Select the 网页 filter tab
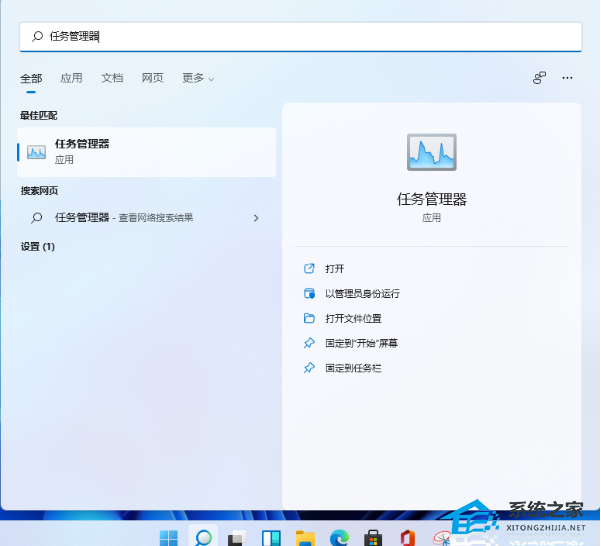The height and width of the screenshot is (546, 601). click(152, 78)
